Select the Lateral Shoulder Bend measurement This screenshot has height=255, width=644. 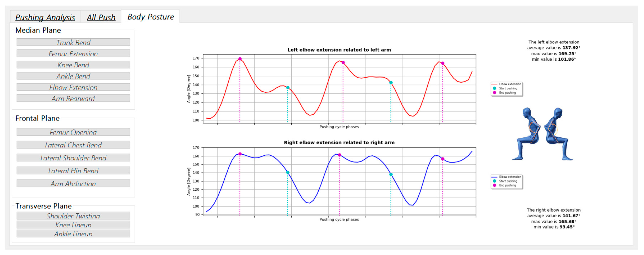(x=73, y=158)
